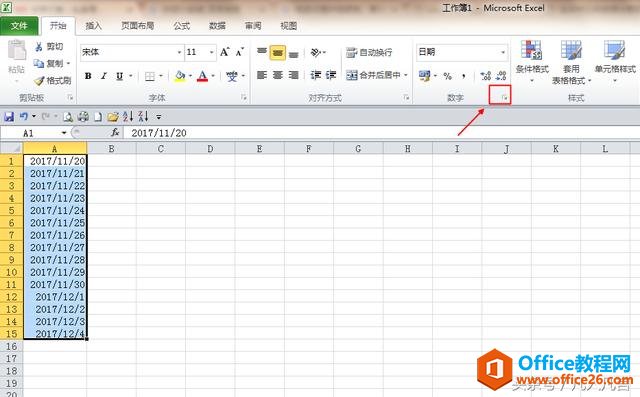Open the Number group dialog launcher
The image size is (640, 397).
[x=505, y=98]
